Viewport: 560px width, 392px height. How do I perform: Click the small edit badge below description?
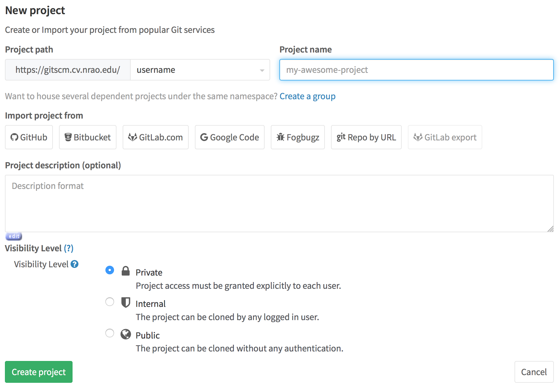(x=14, y=236)
